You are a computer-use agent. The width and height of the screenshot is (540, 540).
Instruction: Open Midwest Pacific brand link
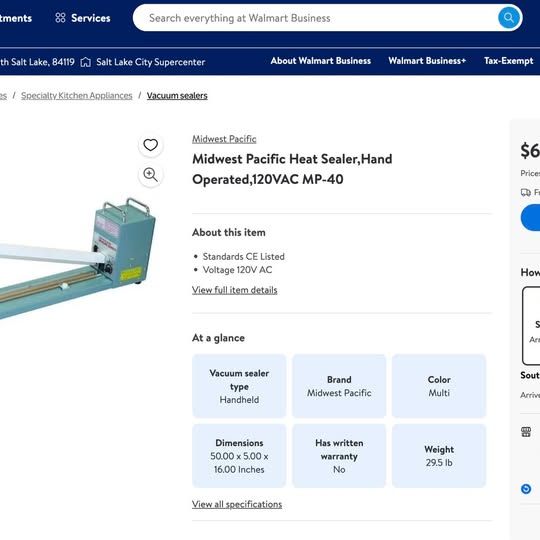point(224,139)
